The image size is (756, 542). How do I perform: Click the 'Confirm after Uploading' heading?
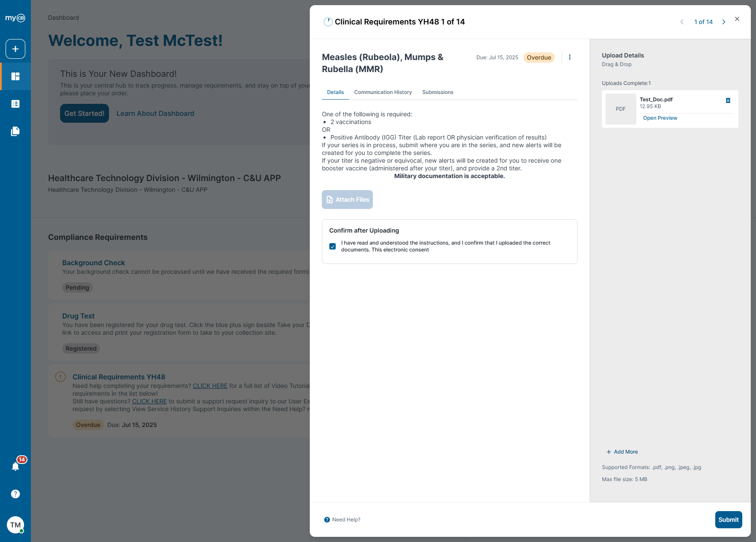pyautogui.click(x=364, y=230)
